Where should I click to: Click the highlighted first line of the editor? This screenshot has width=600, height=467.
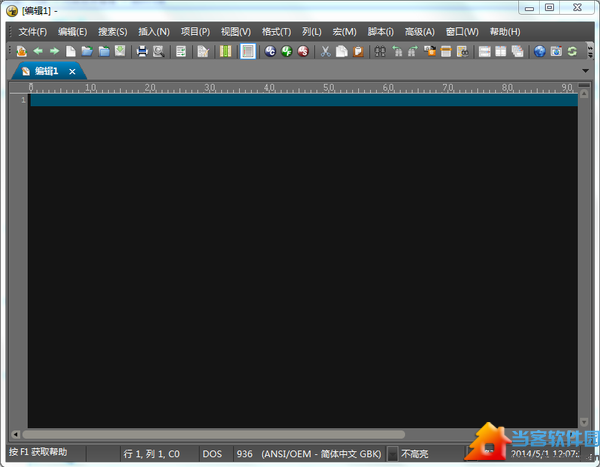[304, 100]
